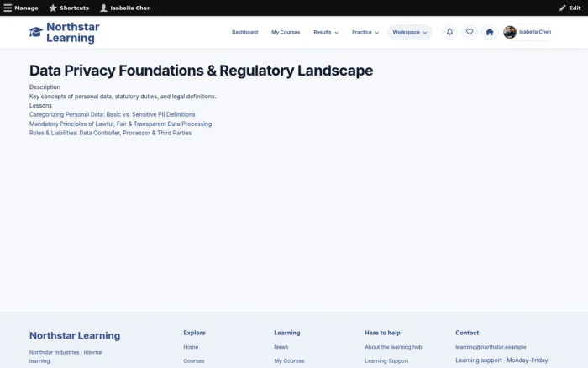
Task: Open notifications bell icon
Action: pyautogui.click(x=449, y=32)
